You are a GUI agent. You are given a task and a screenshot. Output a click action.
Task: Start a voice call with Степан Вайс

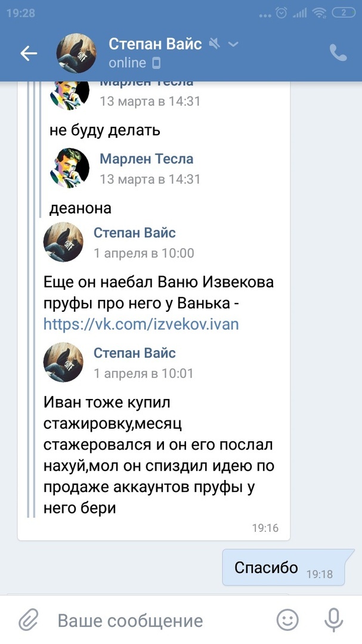coord(338,53)
